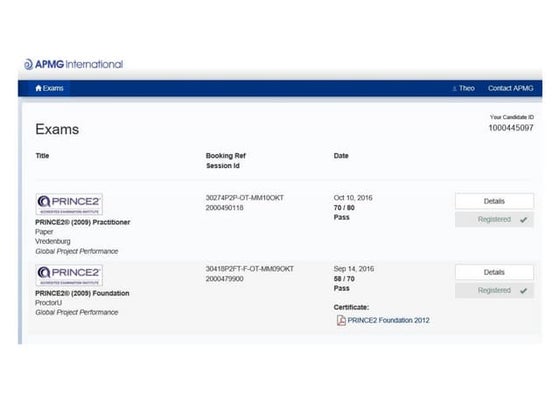
Task: Click the APMG International wordmark text
Action: [x=79, y=64]
